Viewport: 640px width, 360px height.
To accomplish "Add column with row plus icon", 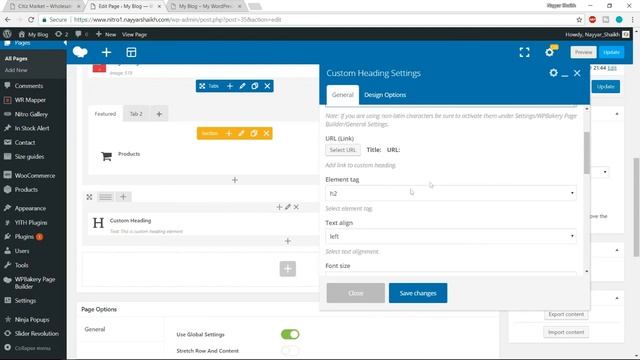I will (x=123, y=197).
